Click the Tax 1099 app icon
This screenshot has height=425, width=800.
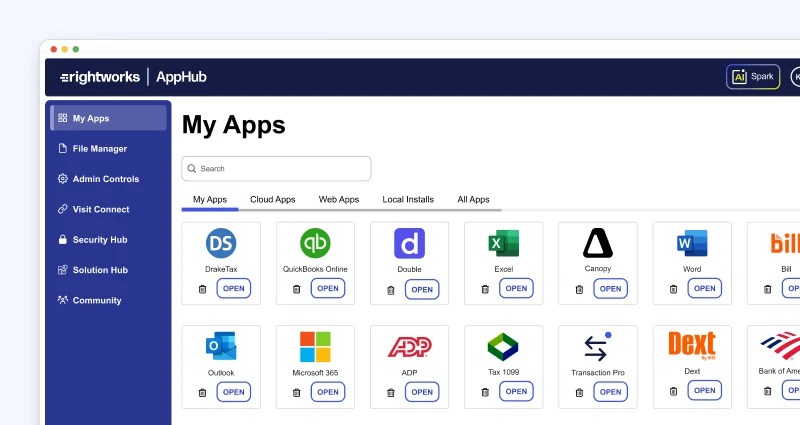click(504, 346)
